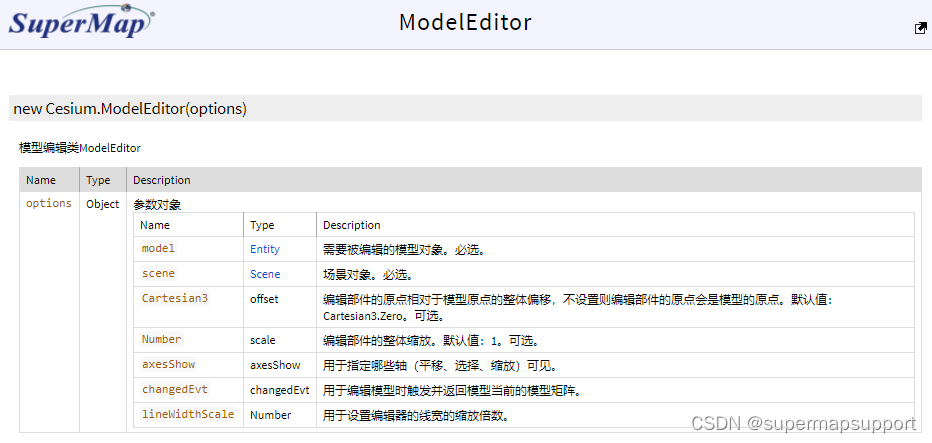Click the orange changedEvt parameter name
The width and height of the screenshot is (932, 443).
click(175, 390)
